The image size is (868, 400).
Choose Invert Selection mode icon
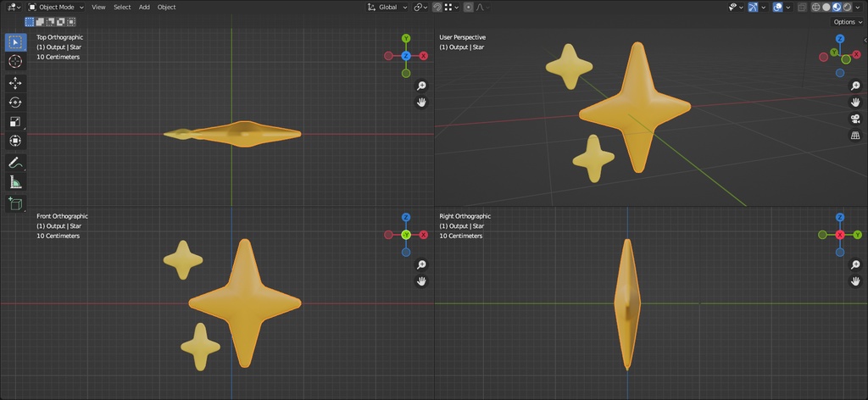coord(61,22)
